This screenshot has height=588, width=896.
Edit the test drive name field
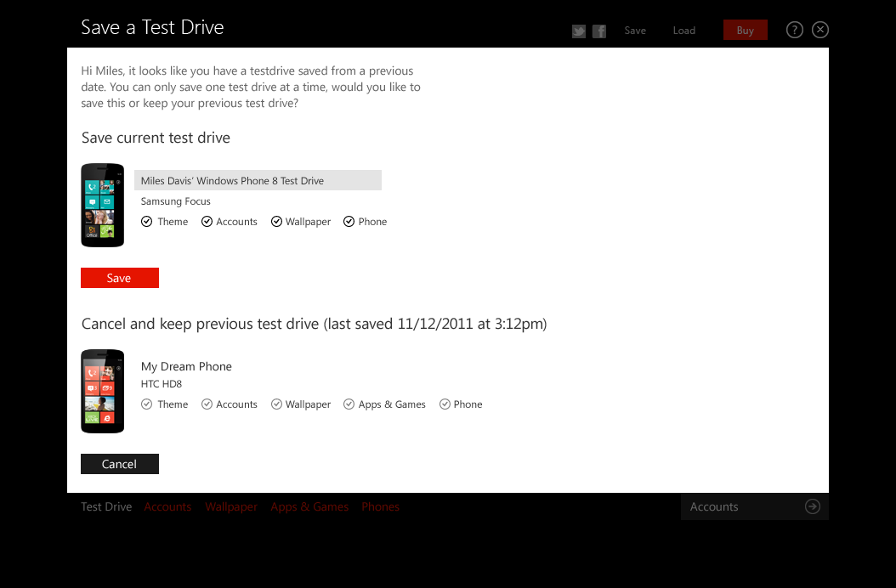(x=258, y=180)
